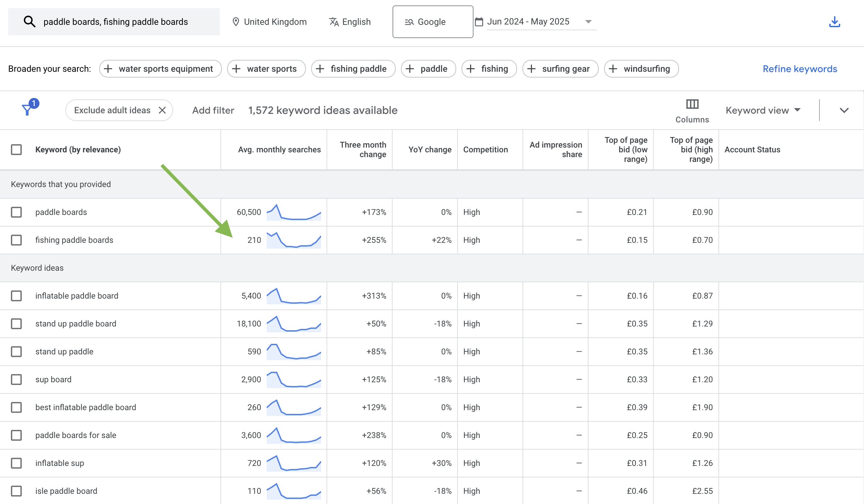The height and width of the screenshot is (504, 864).
Task: Open Refine keywords link
Action: pos(800,69)
